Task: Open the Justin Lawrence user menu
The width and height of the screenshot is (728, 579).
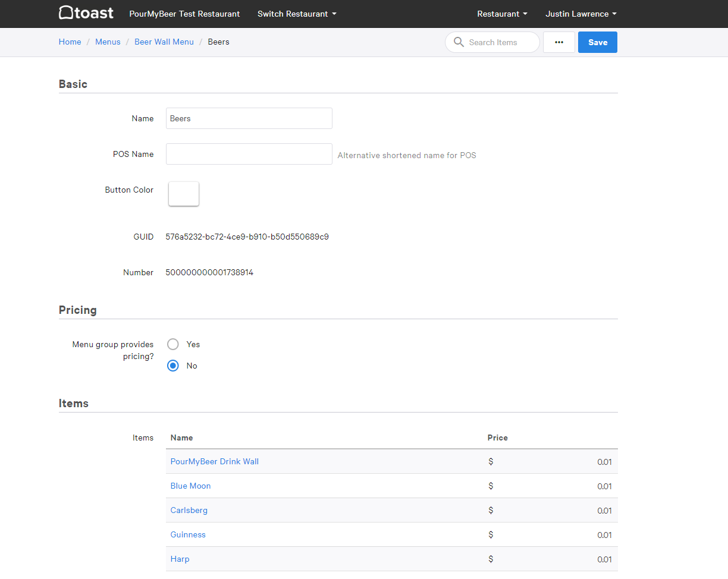Action: pyautogui.click(x=581, y=14)
